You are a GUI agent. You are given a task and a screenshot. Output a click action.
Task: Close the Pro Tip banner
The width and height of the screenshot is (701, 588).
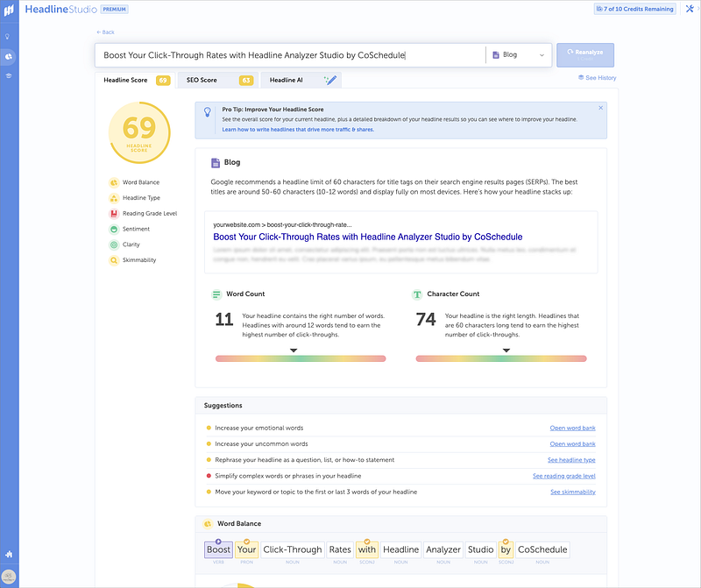coord(600,108)
